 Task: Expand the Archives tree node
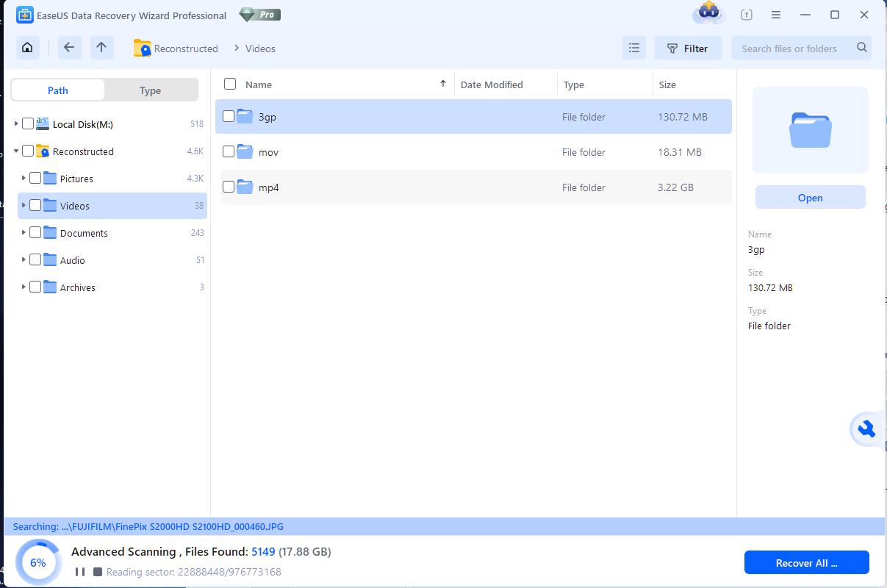click(x=24, y=287)
